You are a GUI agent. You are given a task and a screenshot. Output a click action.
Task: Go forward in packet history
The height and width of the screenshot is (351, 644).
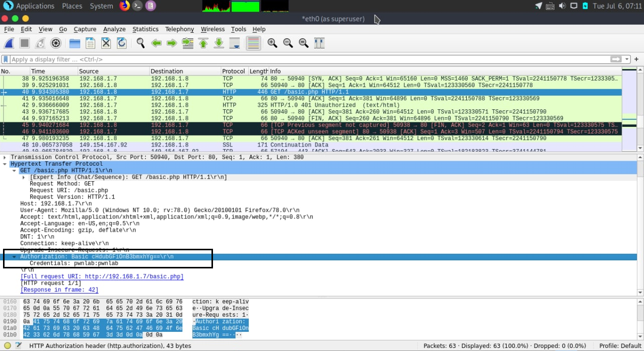click(172, 43)
